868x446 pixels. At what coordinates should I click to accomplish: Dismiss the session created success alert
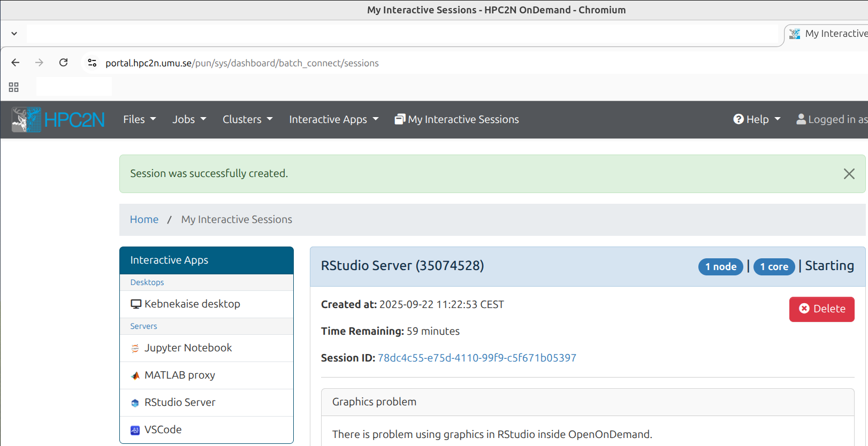pyautogui.click(x=849, y=174)
